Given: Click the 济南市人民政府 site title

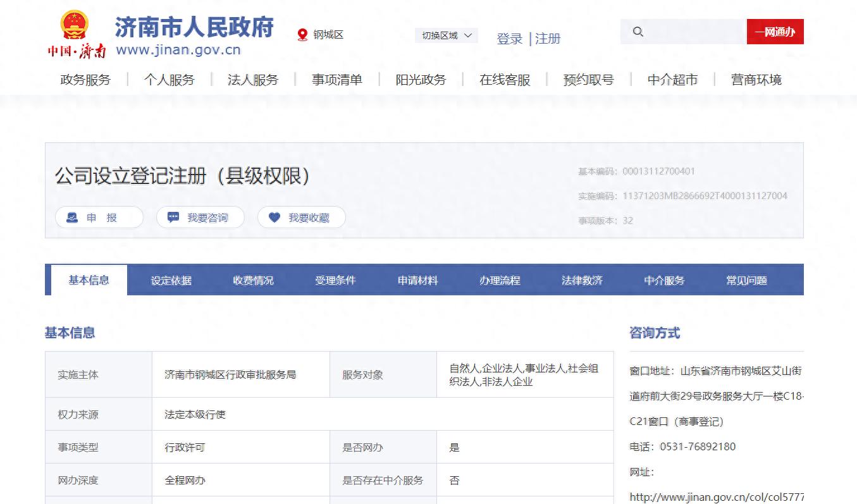Looking at the screenshot, I should (194, 27).
